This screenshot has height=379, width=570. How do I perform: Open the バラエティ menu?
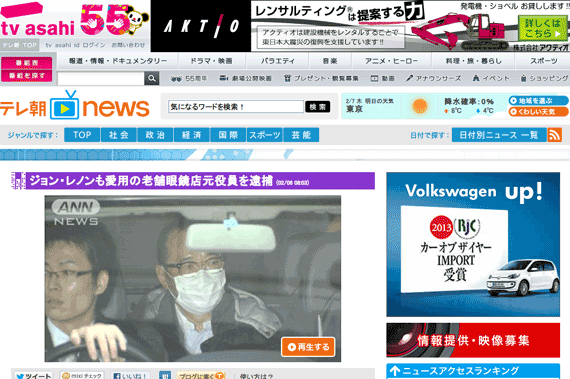tap(277, 61)
